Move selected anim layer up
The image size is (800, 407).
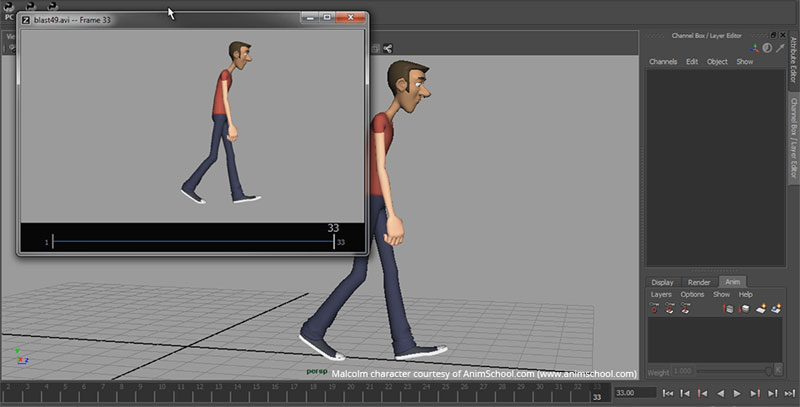tap(728, 308)
